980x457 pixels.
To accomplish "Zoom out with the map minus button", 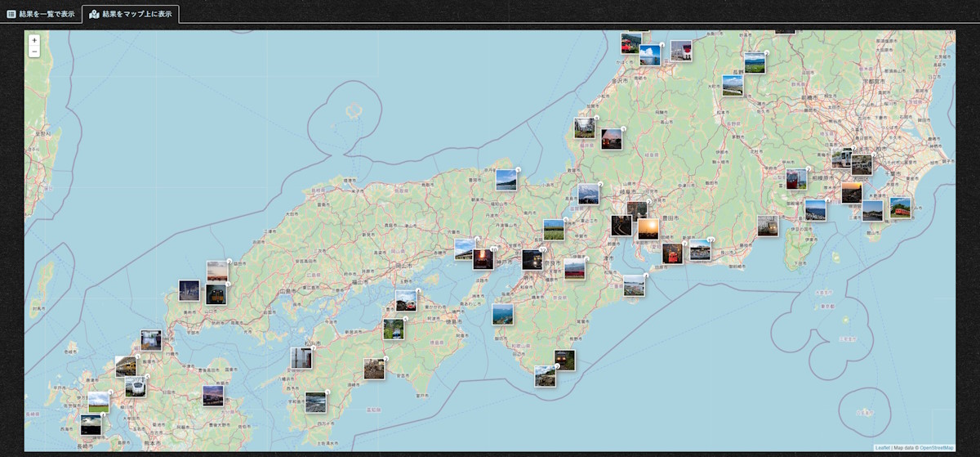I will tap(34, 52).
